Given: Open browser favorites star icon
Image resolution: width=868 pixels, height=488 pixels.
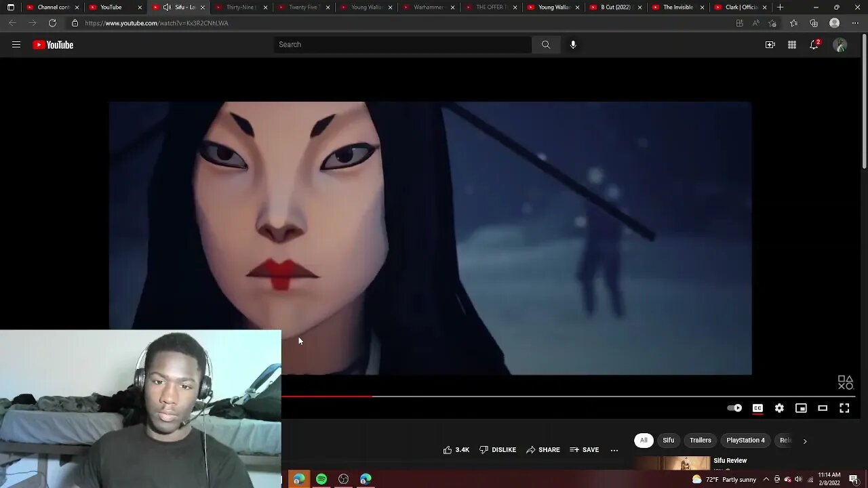Looking at the screenshot, I should [x=793, y=23].
